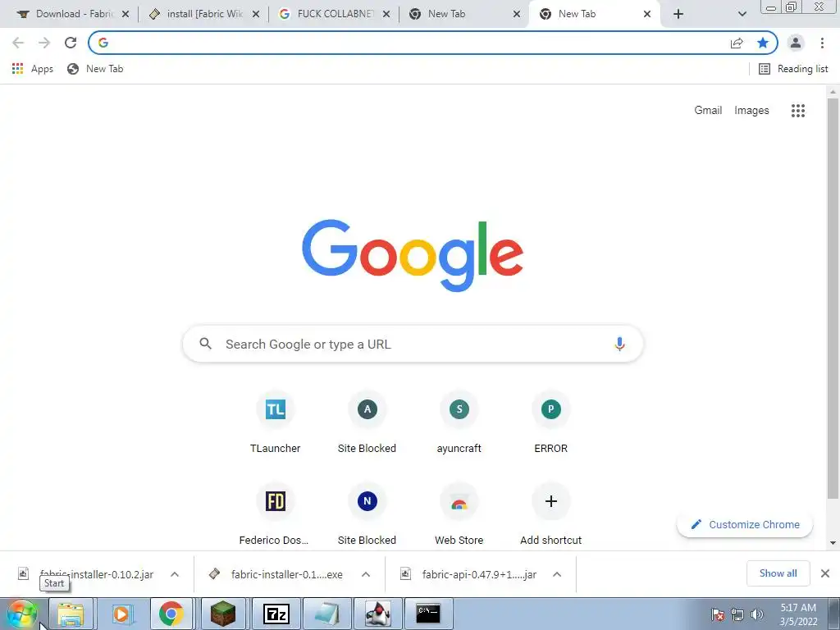Open the Java application taskbar icon
Image resolution: width=840 pixels, height=630 pixels.
[x=377, y=614]
